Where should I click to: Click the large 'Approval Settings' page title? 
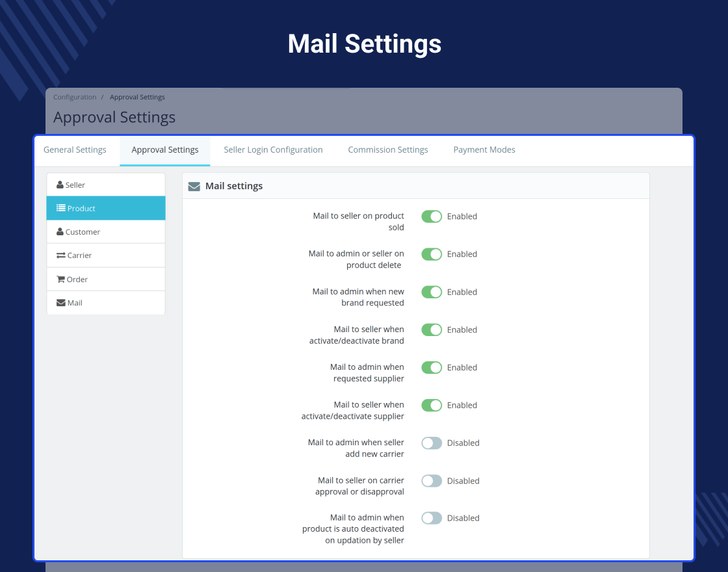click(x=114, y=118)
